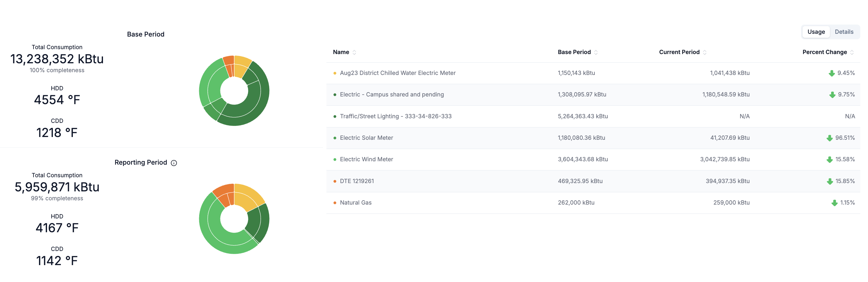Image resolution: width=868 pixels, height=282 pixels.
Task: Sort by Current Period column arrows
Action: 704,52
